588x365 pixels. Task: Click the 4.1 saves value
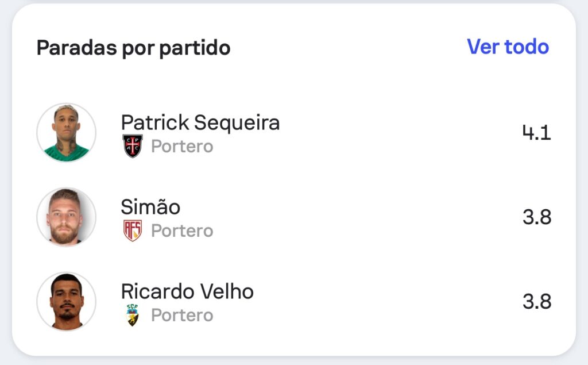[537, 133]
